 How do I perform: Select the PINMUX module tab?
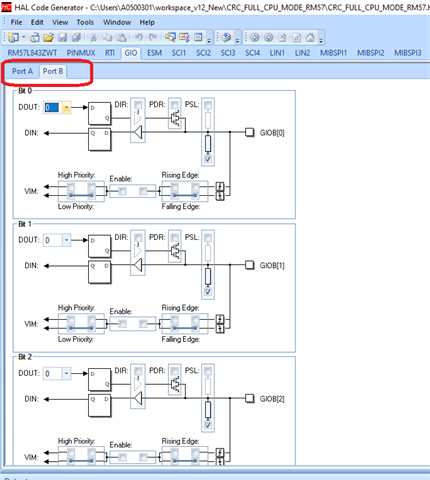[x=81, y=53]
